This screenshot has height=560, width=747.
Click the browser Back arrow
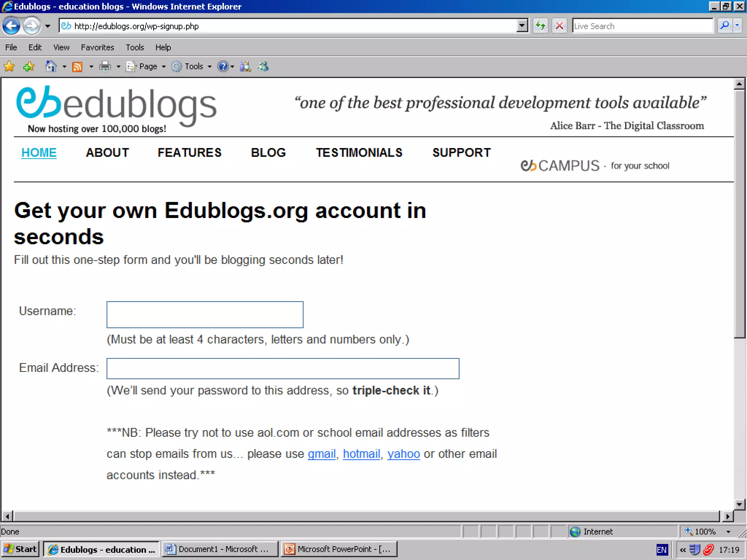11,26
